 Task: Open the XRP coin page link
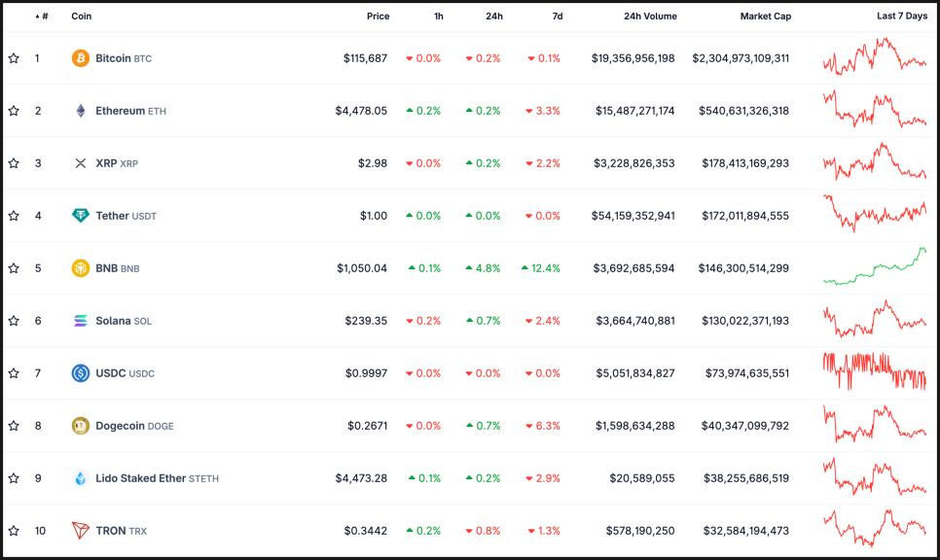[x=117, y=163]
